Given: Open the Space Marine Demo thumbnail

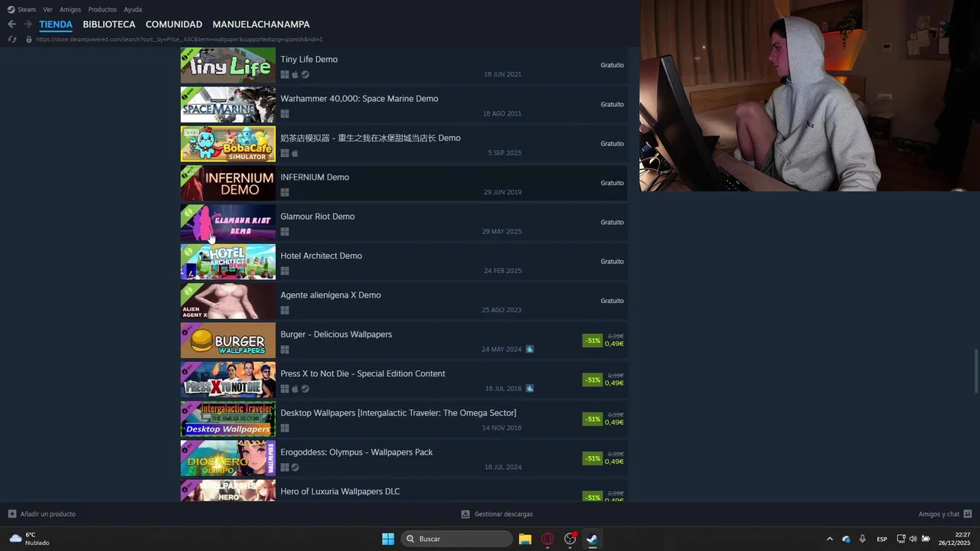Looking at the screenshot, I should [228, 104].
